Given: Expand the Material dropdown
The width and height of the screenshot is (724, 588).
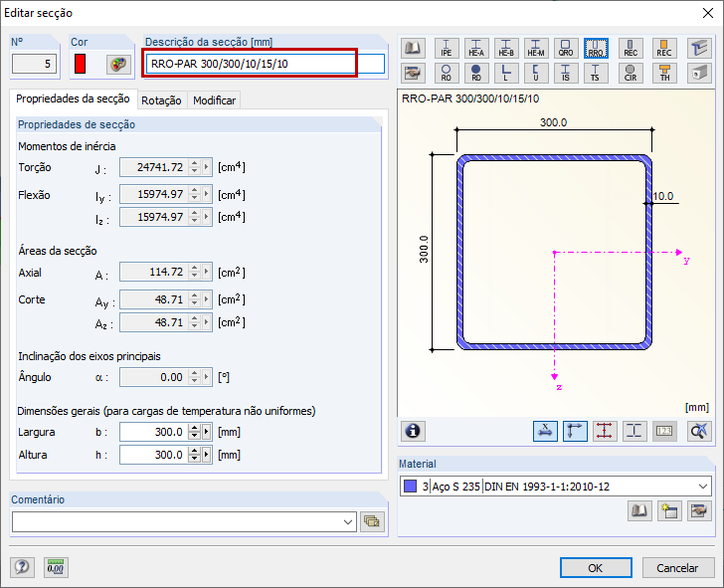Looking at the screenshot, I should 703,486.
